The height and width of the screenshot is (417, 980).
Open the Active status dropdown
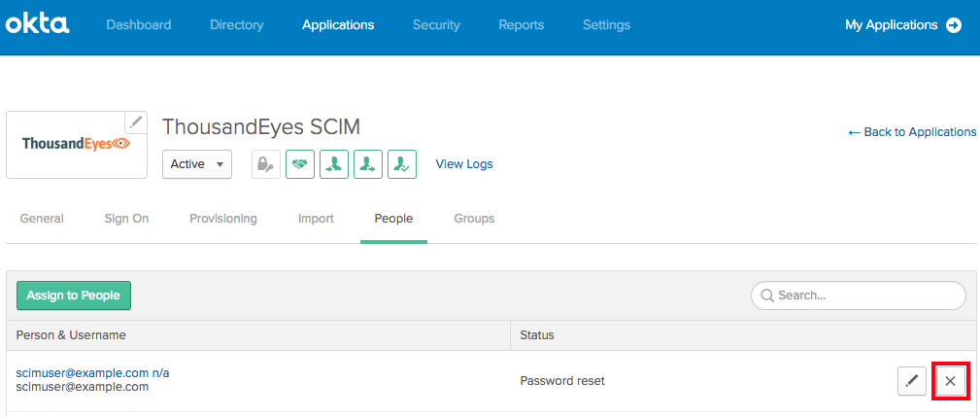point(197,164)
